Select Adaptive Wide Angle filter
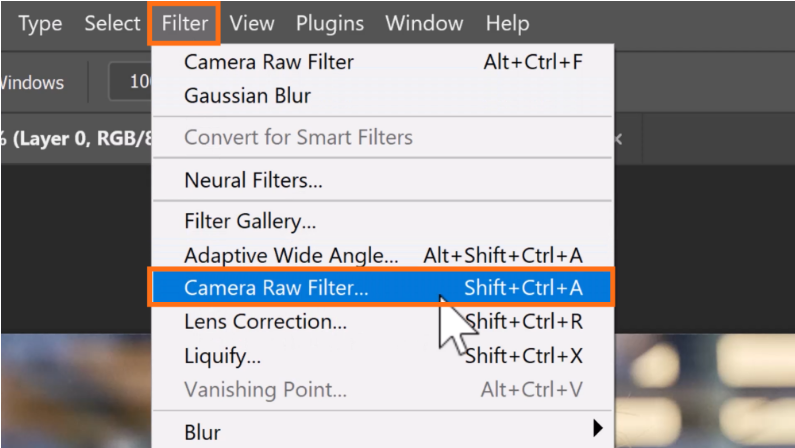 [291, 256]
